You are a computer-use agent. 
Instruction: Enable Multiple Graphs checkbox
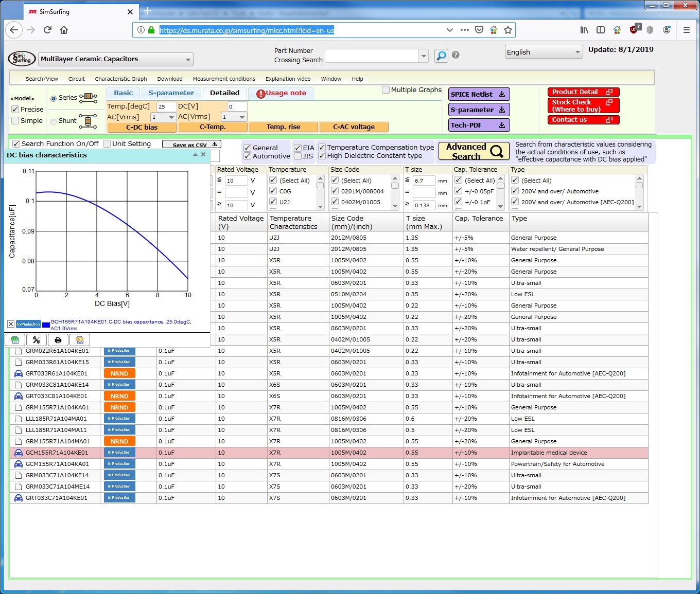386,89
